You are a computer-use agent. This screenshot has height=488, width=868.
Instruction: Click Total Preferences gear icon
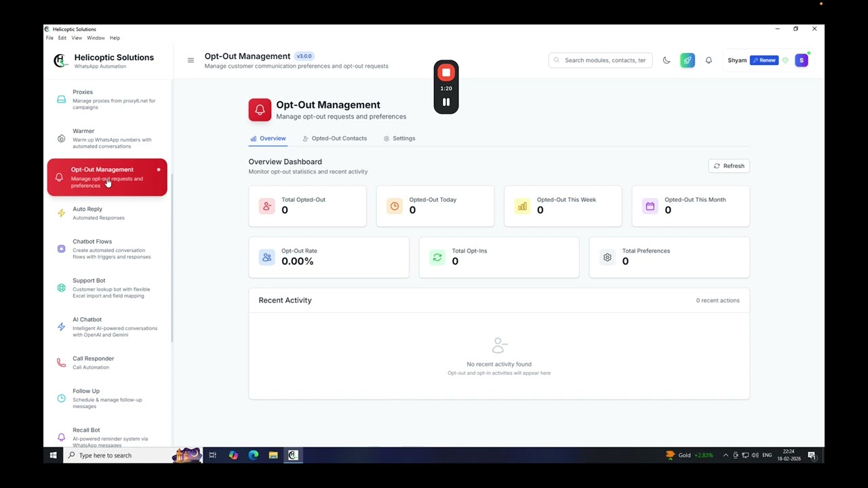coord(608,258)
